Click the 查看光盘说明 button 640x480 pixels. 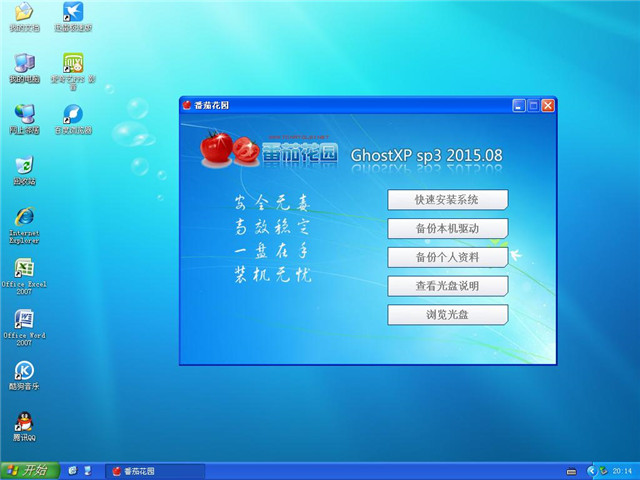coord(447,286)
